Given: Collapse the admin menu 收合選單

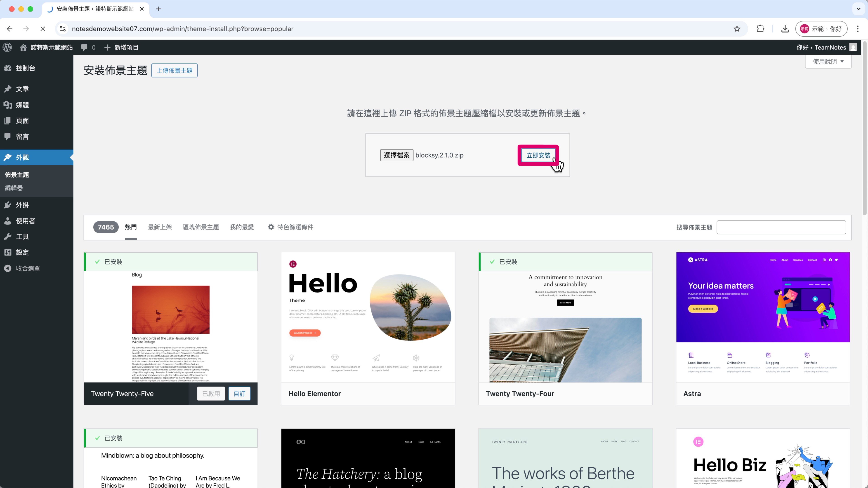Looking at the screenshot, I should [28, 268].
